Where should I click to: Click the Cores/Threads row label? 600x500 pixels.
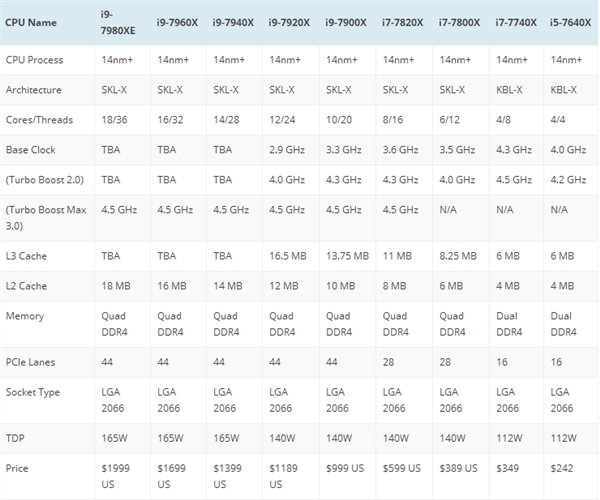[x=37, y=120]
